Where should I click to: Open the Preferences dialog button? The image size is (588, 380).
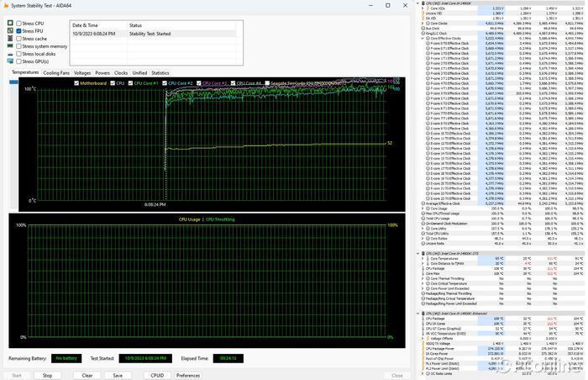point(188,375)
